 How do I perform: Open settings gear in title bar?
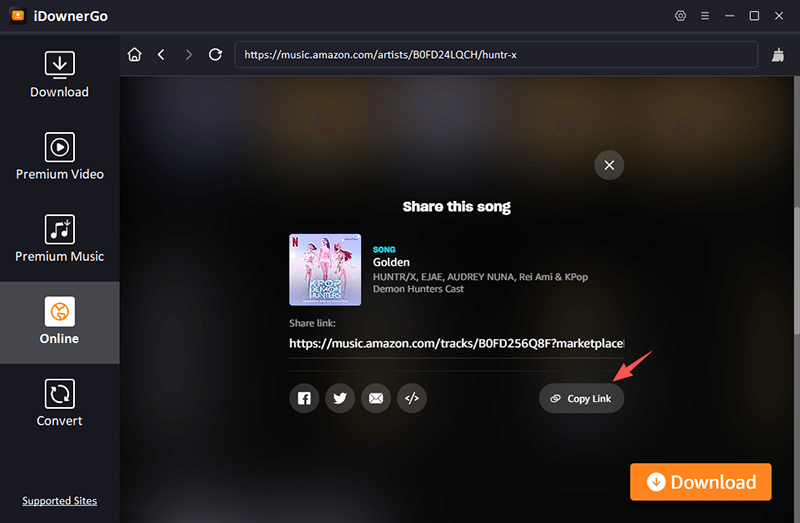click(x=680, y=16)
